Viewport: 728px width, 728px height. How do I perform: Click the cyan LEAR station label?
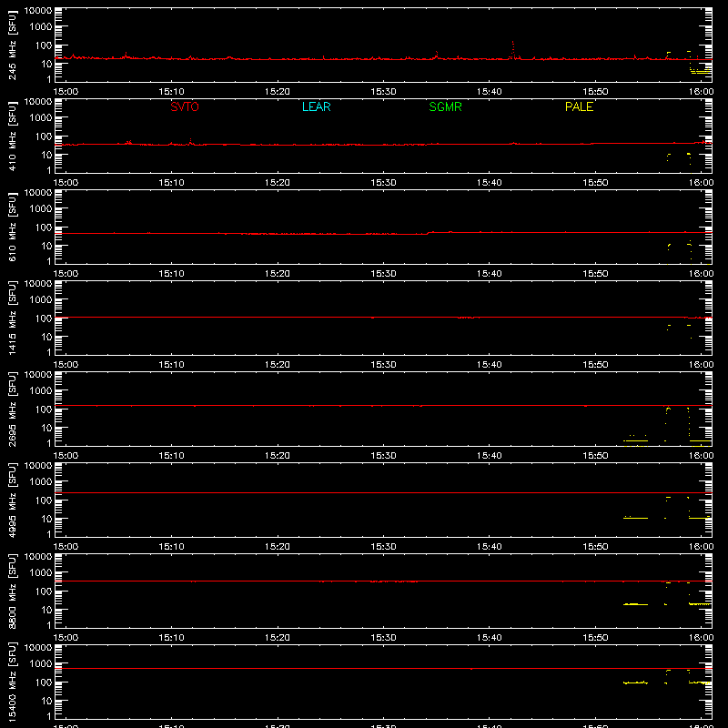[x=316, y=106]
